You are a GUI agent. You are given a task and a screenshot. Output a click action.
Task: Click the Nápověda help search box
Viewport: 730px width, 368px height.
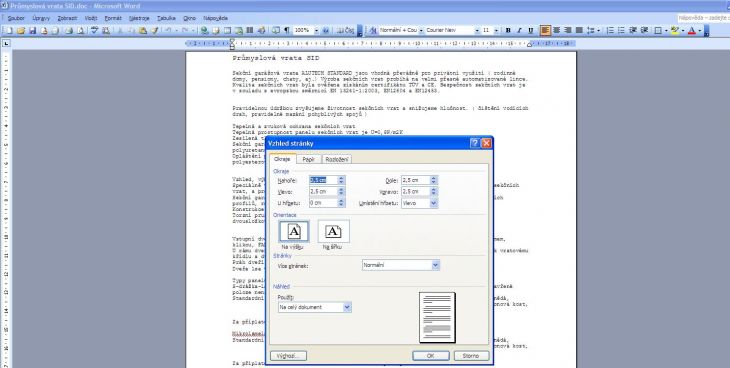click(x=703, y=18)
